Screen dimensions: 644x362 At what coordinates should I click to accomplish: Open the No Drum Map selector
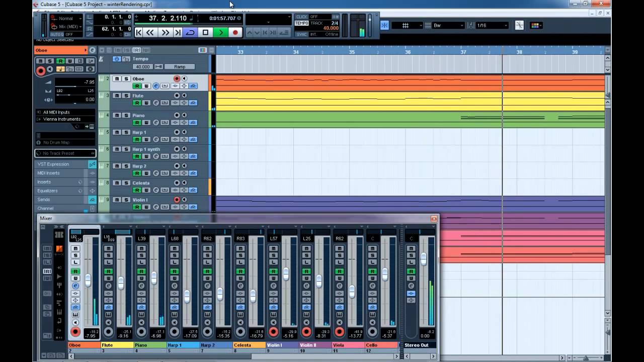coord(65,143)
